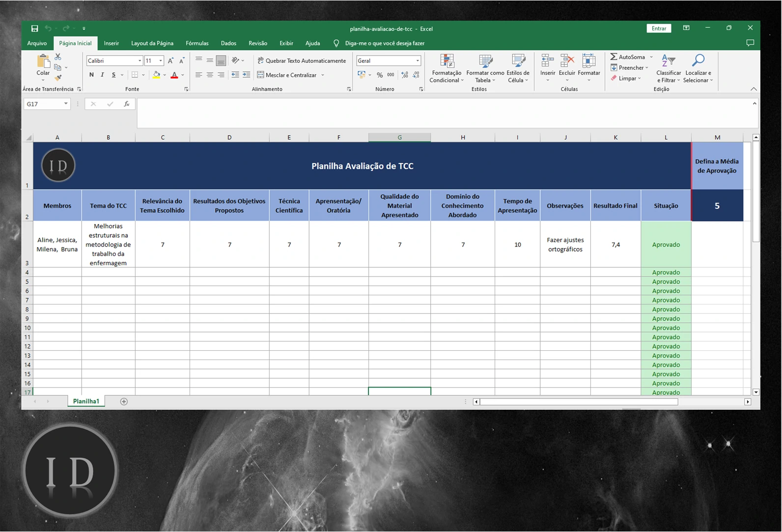Apply percent style format
This screenshot has width=782, height=532.
380,75
